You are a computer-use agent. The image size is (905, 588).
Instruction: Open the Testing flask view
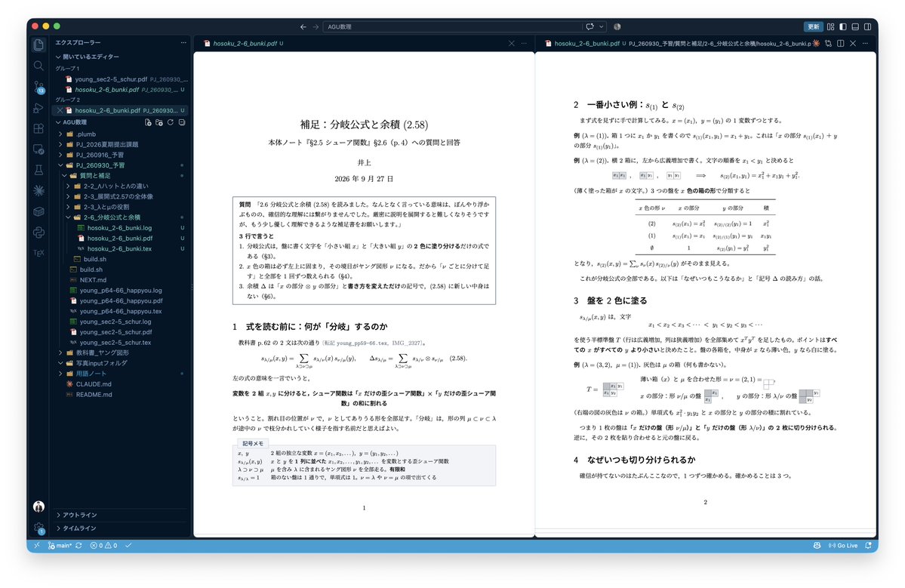[38, 170]
